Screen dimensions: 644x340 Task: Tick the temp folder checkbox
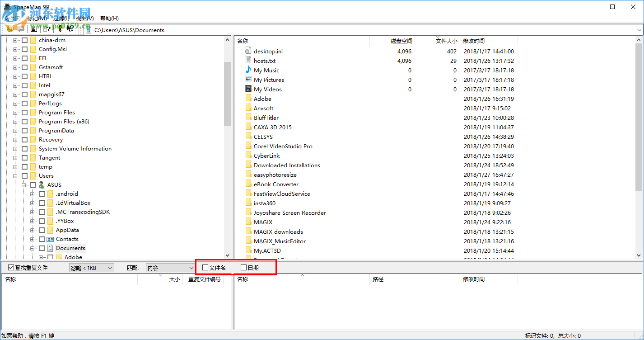click(x=24, y=166)
